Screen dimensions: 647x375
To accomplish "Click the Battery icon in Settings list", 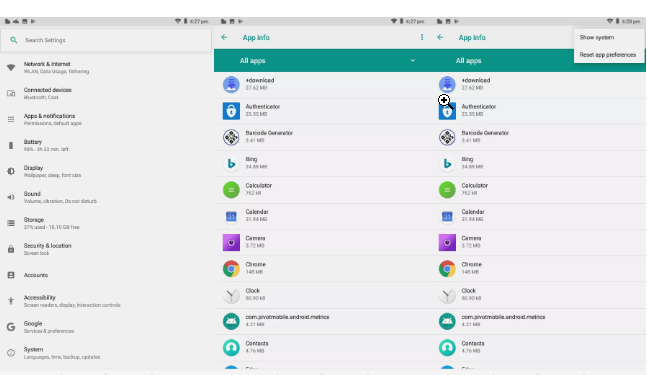I will point(11,145).
